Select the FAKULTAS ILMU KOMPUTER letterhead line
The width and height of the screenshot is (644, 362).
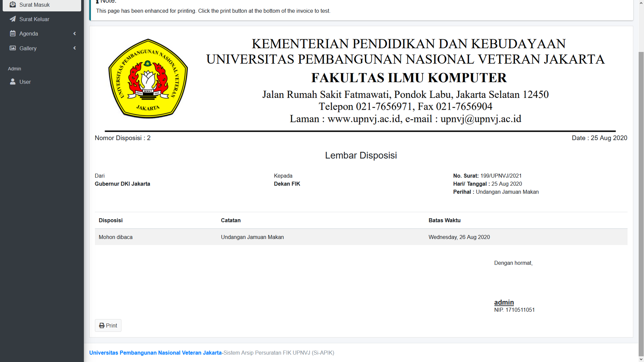coord(409,78)
